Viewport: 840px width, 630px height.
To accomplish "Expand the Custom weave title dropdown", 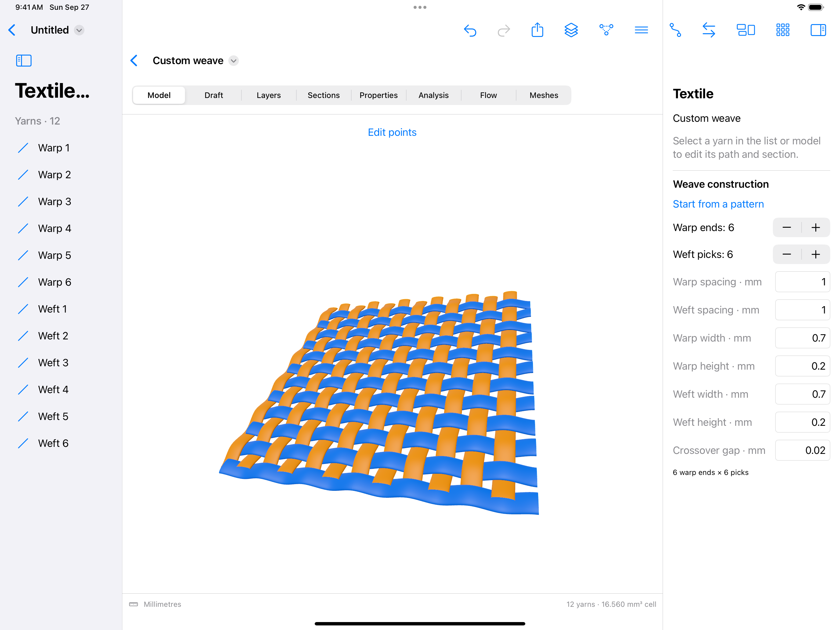I will pos(234,61).
